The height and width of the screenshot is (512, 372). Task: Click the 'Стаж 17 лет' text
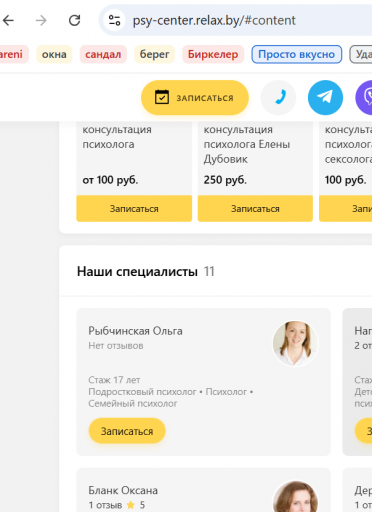114,380
